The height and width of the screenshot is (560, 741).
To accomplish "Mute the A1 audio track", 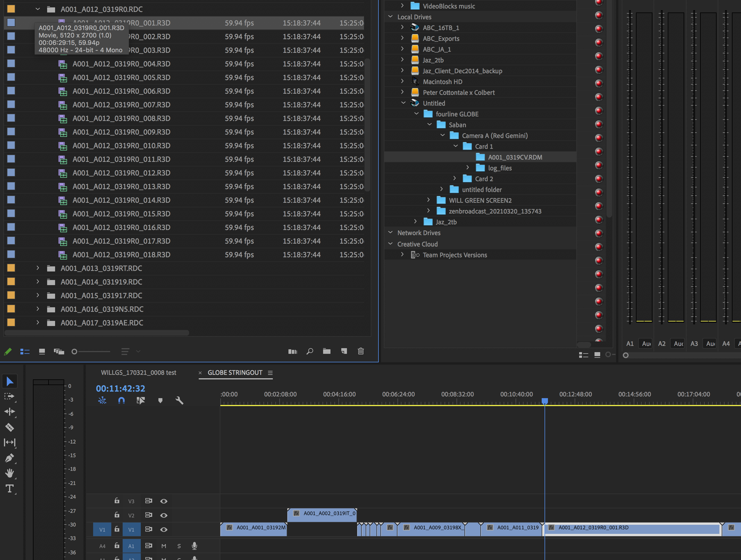I will click(x=164, y=546).
